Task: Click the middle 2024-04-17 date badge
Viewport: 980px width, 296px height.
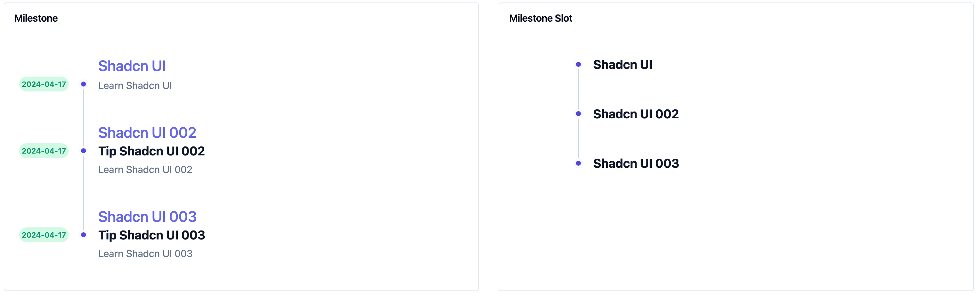Action: (x=44, y=151)
